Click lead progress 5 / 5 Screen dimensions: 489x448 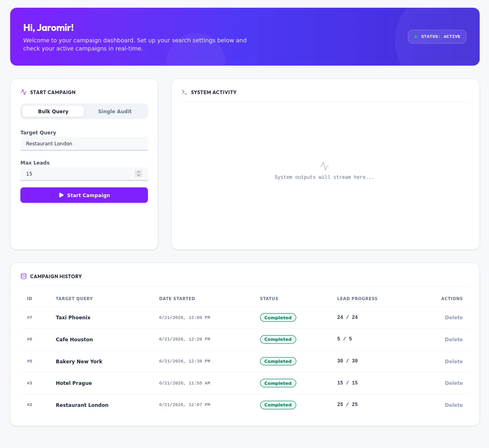tap(344, 339)
